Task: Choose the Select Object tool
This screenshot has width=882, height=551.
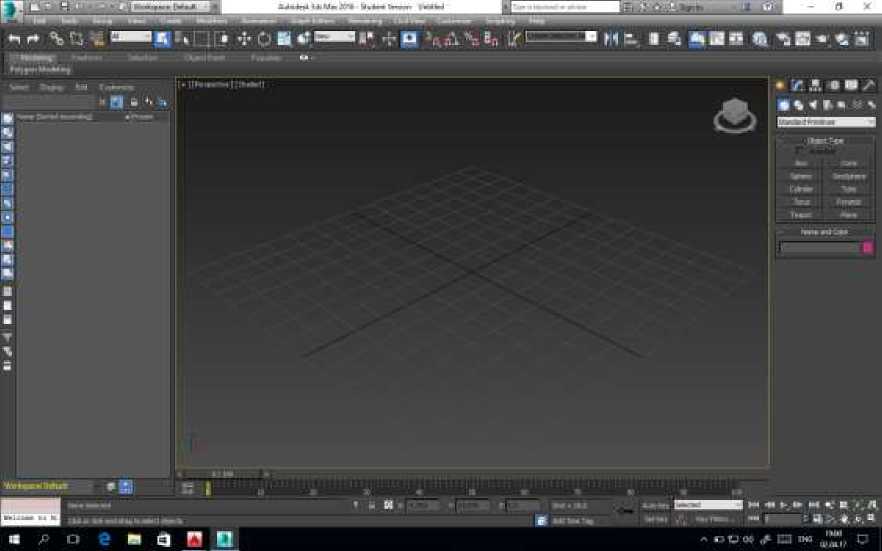Action: coord(162,39)
